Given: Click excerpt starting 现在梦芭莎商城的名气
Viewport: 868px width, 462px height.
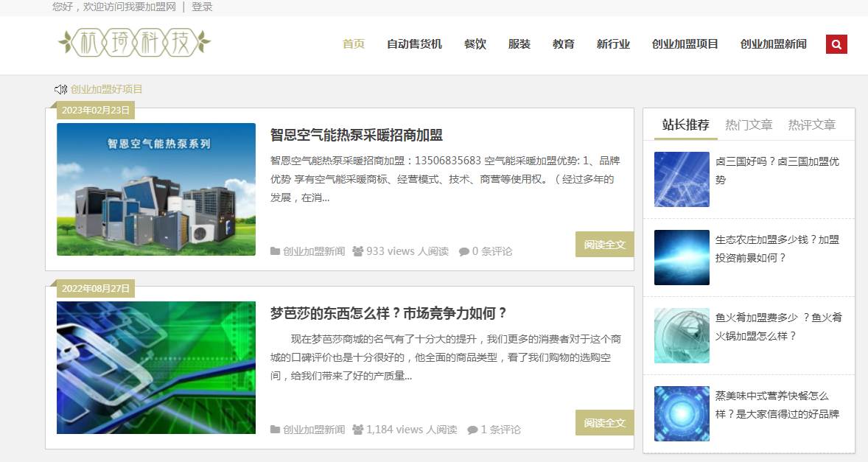Looking at the screenshot, I should (446, 357).
